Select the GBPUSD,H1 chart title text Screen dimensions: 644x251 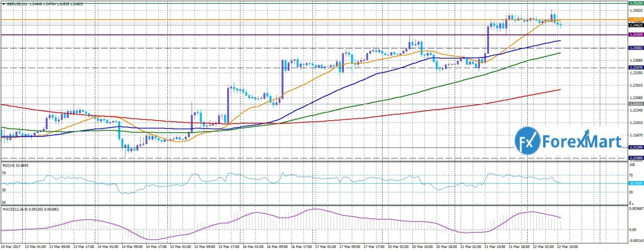pos(16,3)
